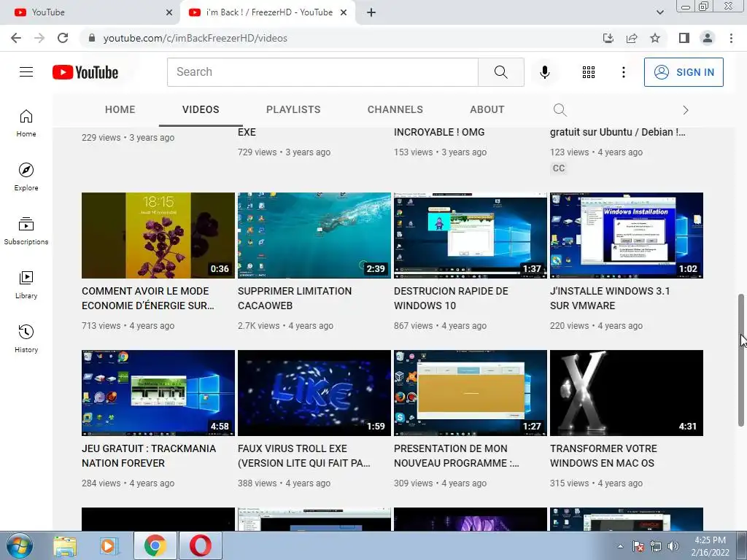This screenshot has height=560, width=747.
Task: Open COMMENT AVOIR LE MODE ECONOMIE video title
Action: pyautogui.click(x=147, y=298)
